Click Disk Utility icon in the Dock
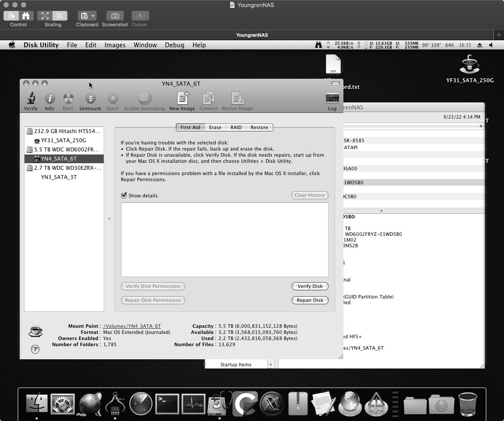Viewport: 504px width, 421px height. 220,403
